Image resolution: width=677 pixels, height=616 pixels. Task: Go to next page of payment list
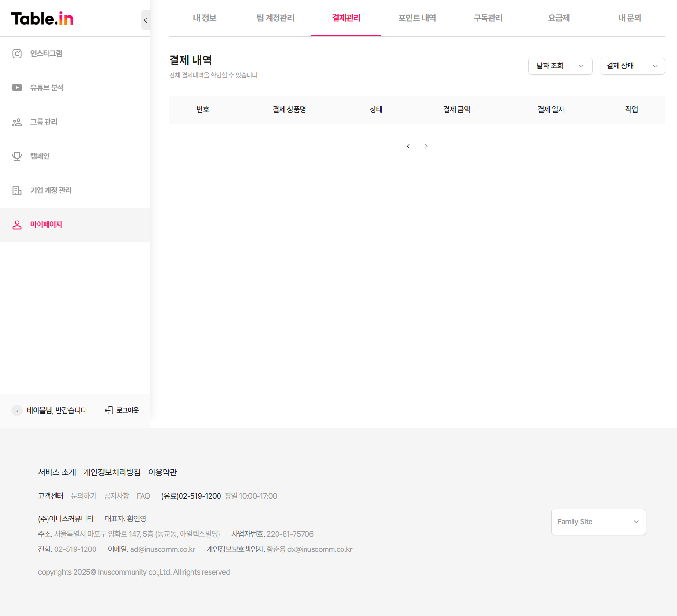(426, 146)
